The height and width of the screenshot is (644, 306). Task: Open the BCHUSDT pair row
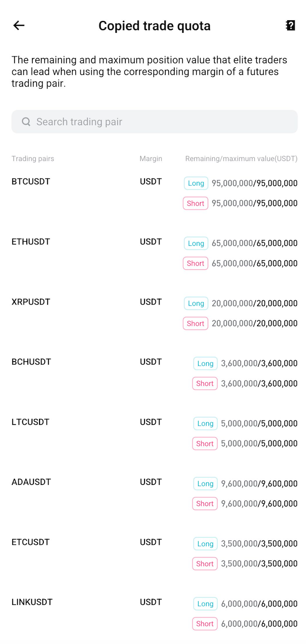click(x=31, y=362)
